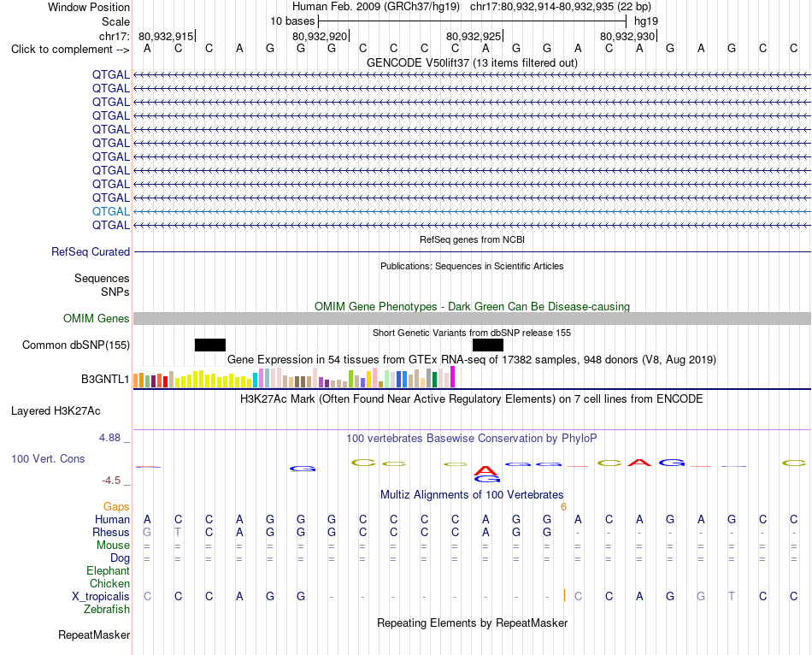Select the Chicken alignment row label
The width and height of the screenshot is (812, 655).
point(109,583)
